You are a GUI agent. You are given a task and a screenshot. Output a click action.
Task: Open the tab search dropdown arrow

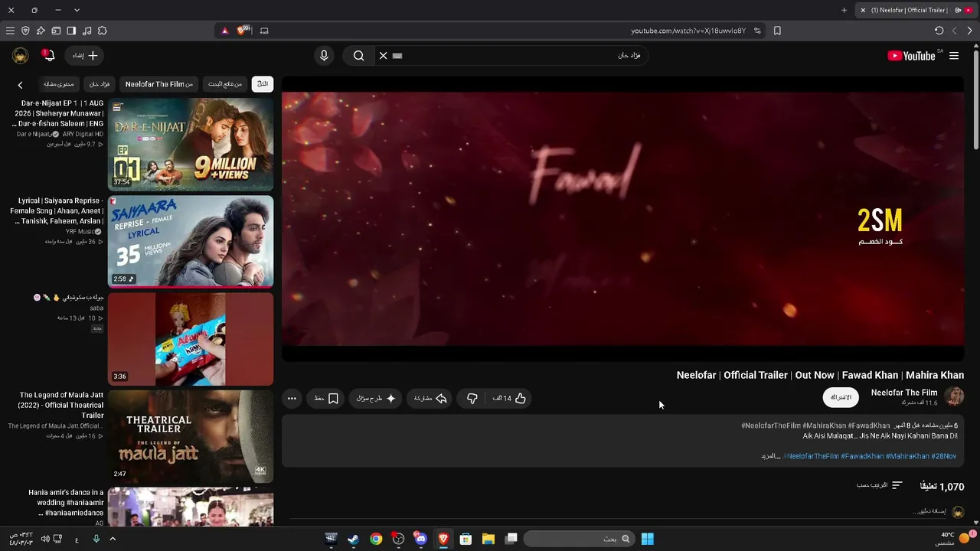coord(77,10)
